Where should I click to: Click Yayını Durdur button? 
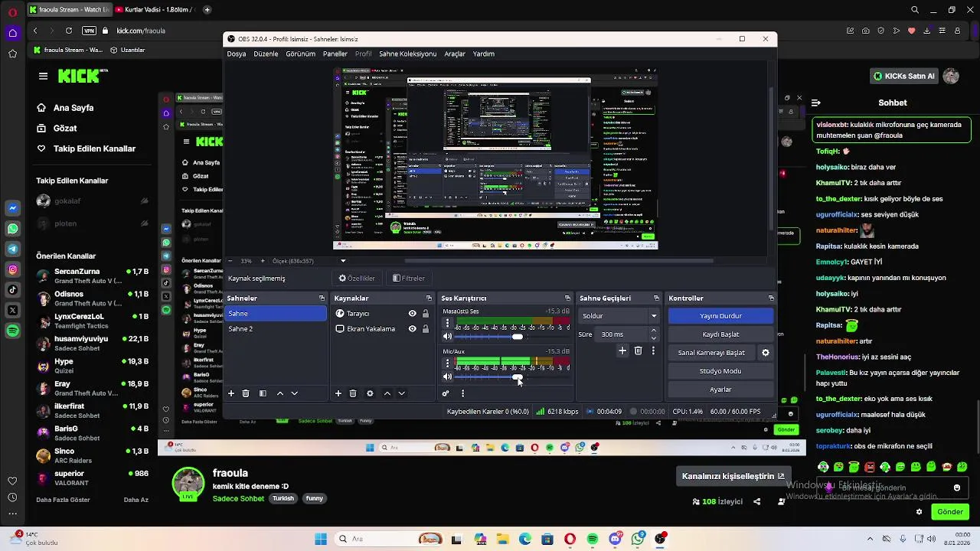click(720, 316)
